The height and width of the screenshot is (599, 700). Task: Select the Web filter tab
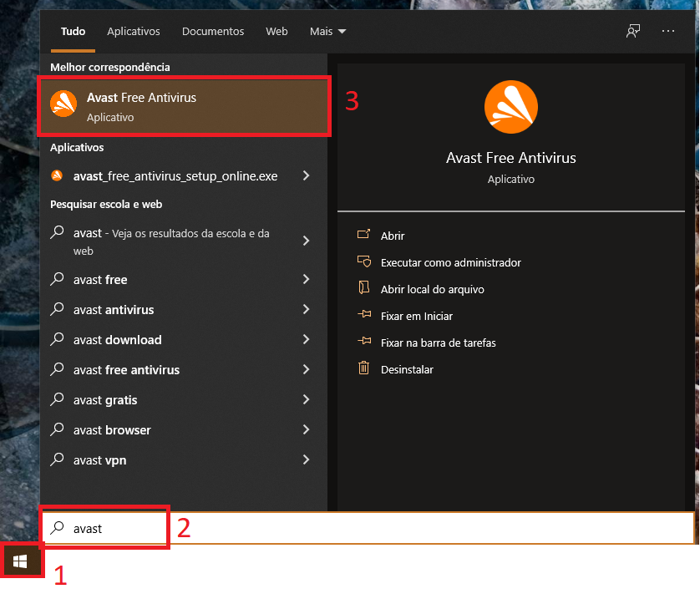(x=276, y=32)
